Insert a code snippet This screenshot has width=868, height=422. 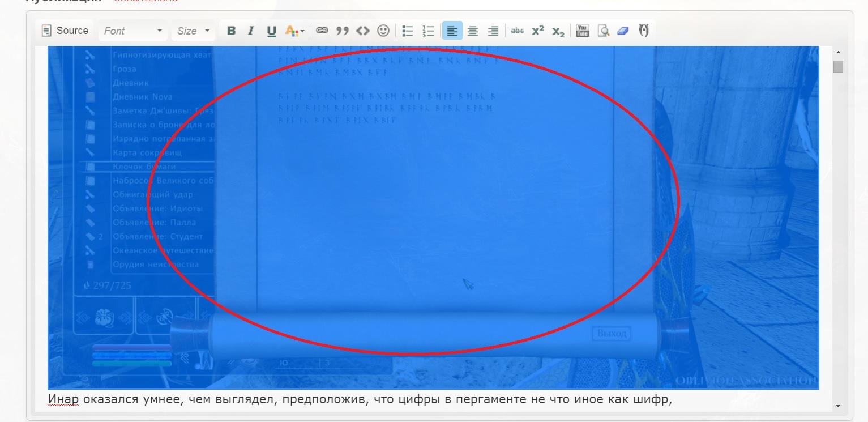point(362,31)
